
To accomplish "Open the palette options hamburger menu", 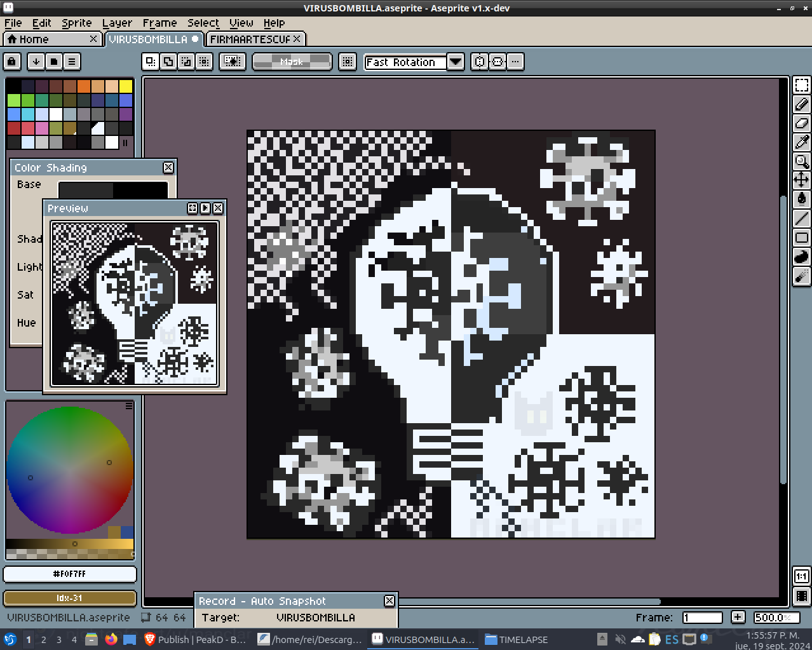I will [72, 62].
